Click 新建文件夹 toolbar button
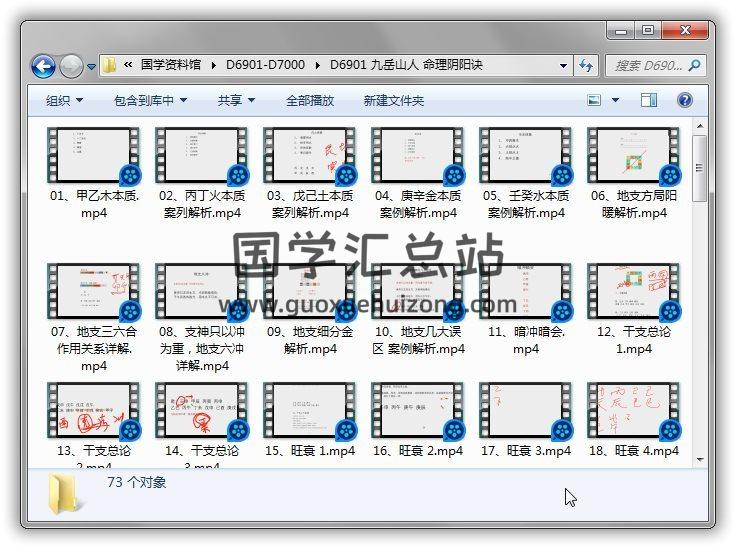Viewport: 736px width, 549px height. click(393, 100)
